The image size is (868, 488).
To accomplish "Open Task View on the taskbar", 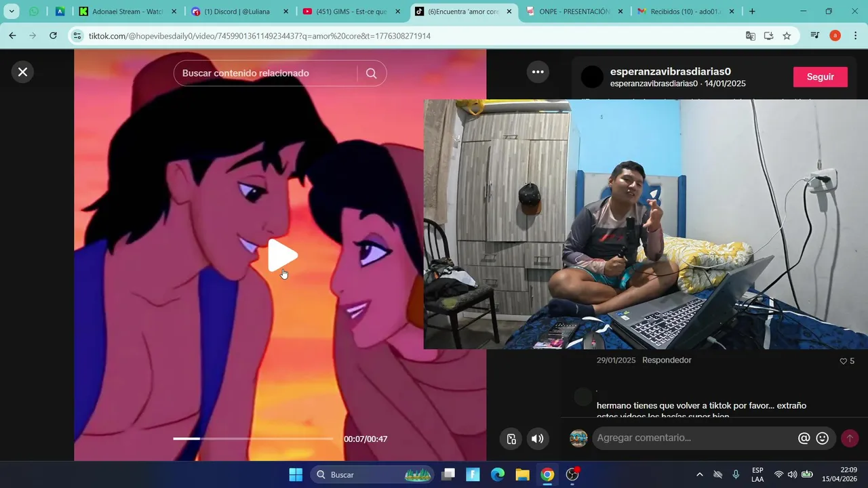I will point(448,474).
